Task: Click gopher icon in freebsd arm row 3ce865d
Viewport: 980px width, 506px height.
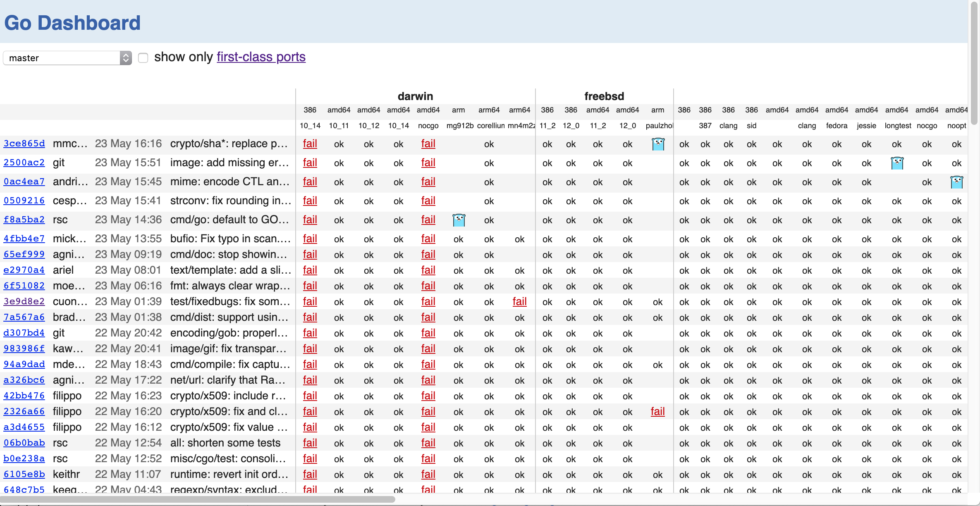Action: 658,144
